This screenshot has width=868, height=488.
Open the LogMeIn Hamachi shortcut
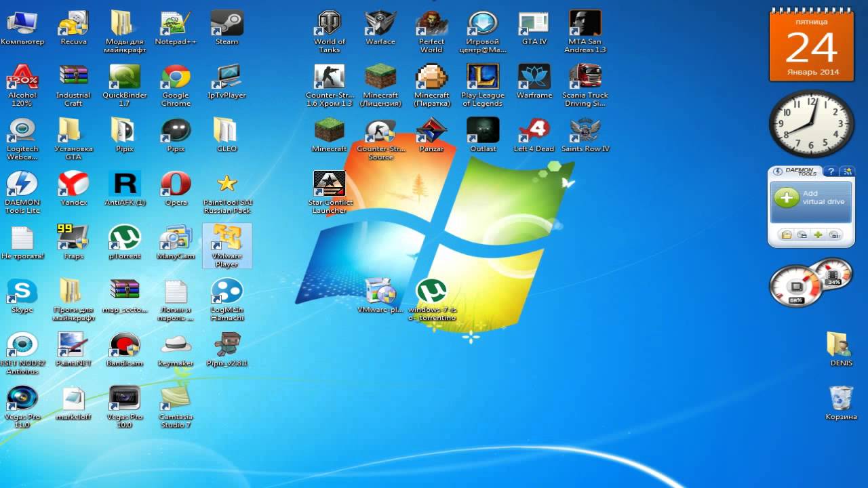(226, 300)
